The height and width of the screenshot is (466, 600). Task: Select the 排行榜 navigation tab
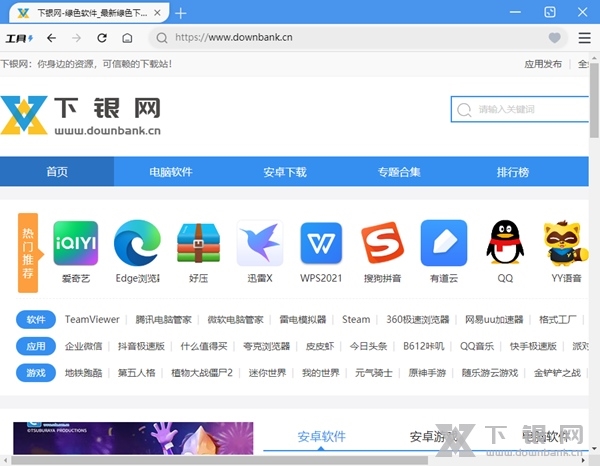click(x=513, y=171)
